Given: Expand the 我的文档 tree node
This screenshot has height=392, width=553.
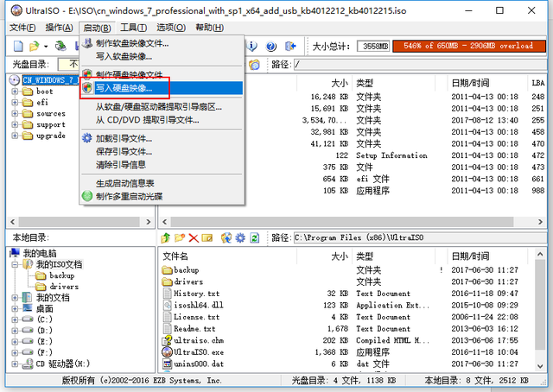Looking at the screenshot, I should [15, 298].
